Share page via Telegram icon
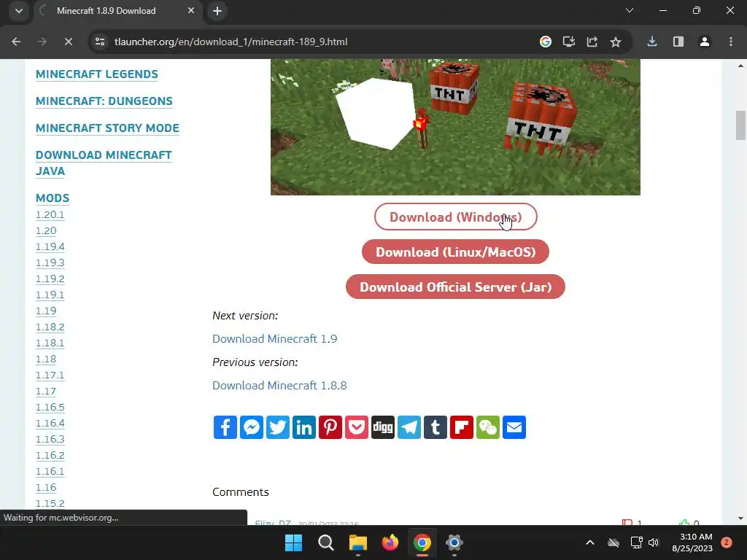The image size is (747, 560). [409, 427]
